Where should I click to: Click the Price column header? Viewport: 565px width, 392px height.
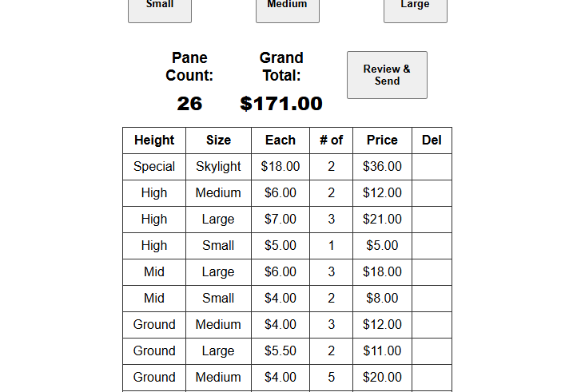click(382, 141)
